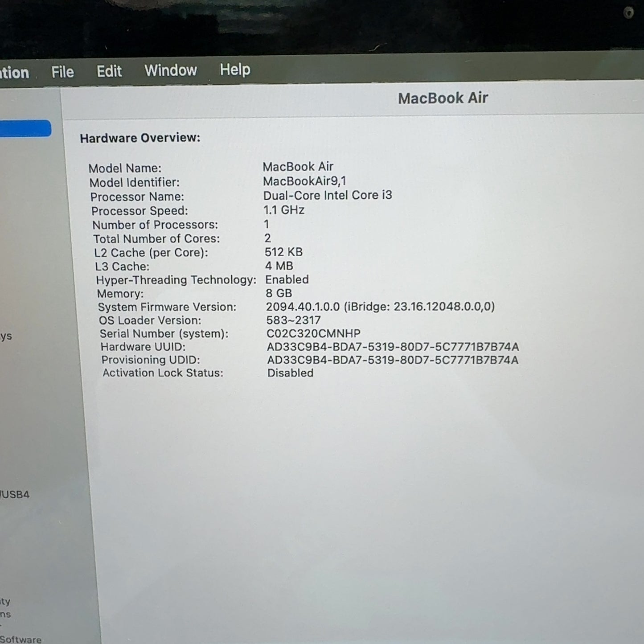Viewport: 644px width, 644px height.
Task: Click the Hyper-Threading Technology label
Action: [x=176, y=280]
